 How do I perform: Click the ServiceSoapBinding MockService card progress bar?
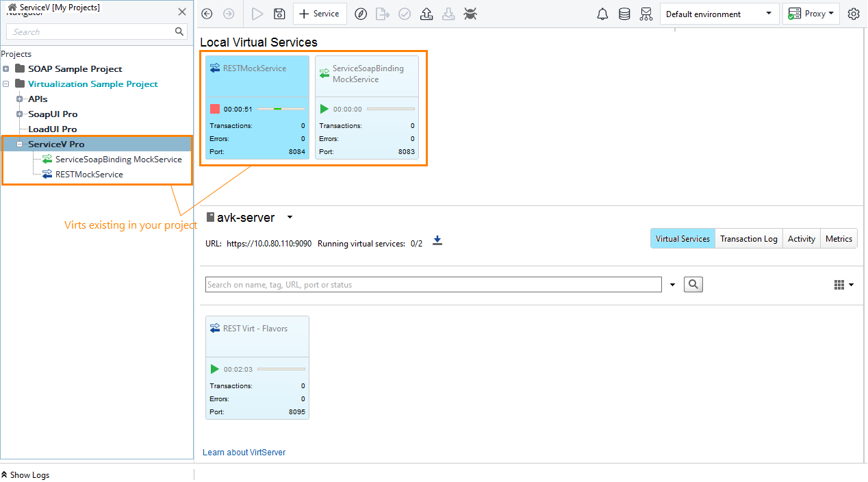click(391, 109)
